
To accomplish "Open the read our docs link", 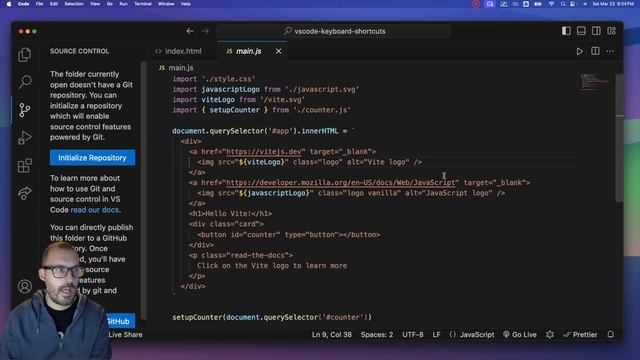I will coord(95,210).
